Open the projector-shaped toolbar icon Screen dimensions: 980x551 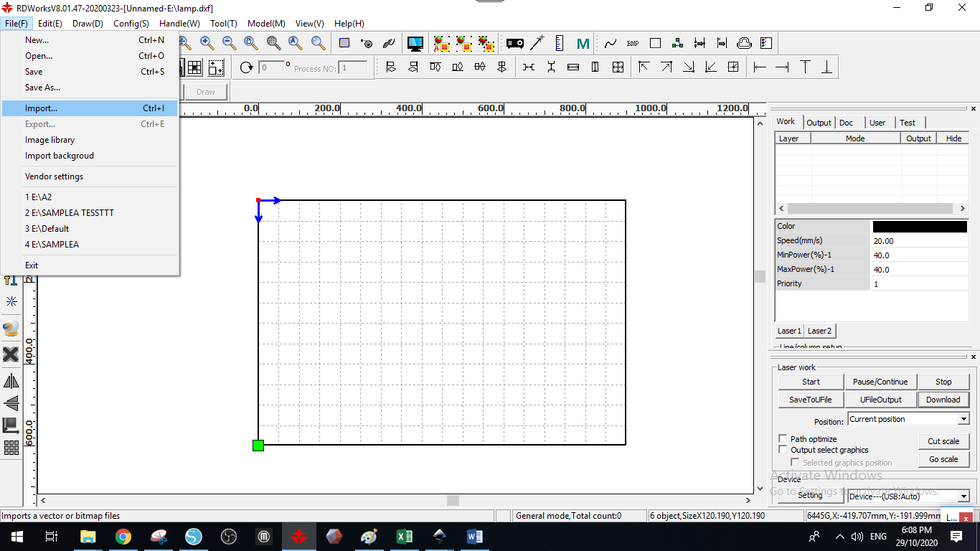click(x=514, y=43)
